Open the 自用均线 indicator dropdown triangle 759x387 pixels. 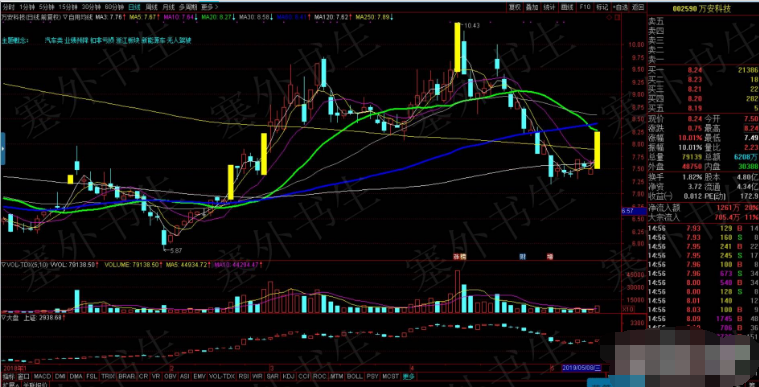click(x=65, y=17)
